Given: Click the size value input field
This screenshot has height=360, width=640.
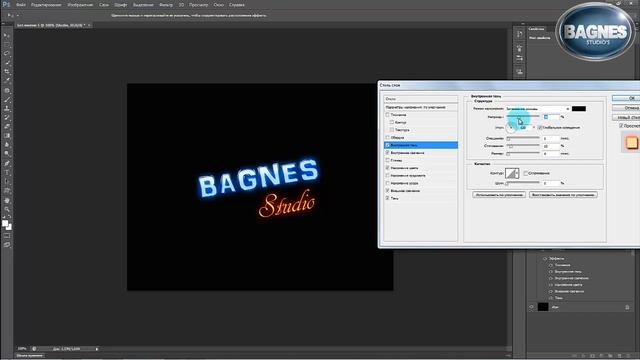Looking at the screenshot, I should click(551, 153).
